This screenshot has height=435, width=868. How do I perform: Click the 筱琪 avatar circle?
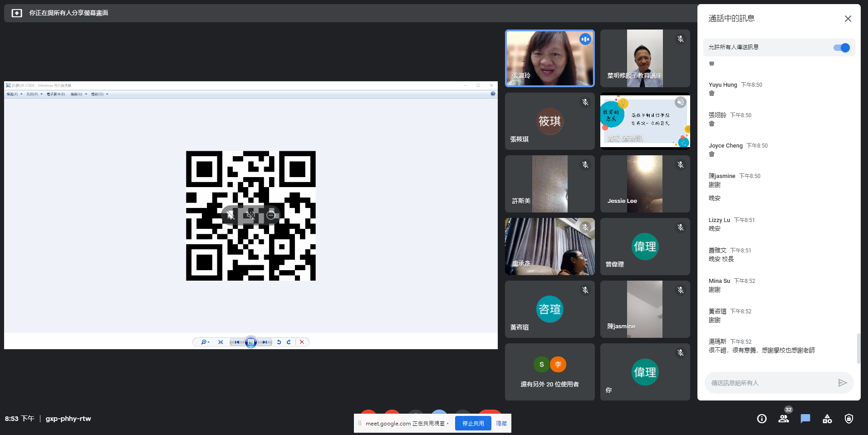click(550, 121)
